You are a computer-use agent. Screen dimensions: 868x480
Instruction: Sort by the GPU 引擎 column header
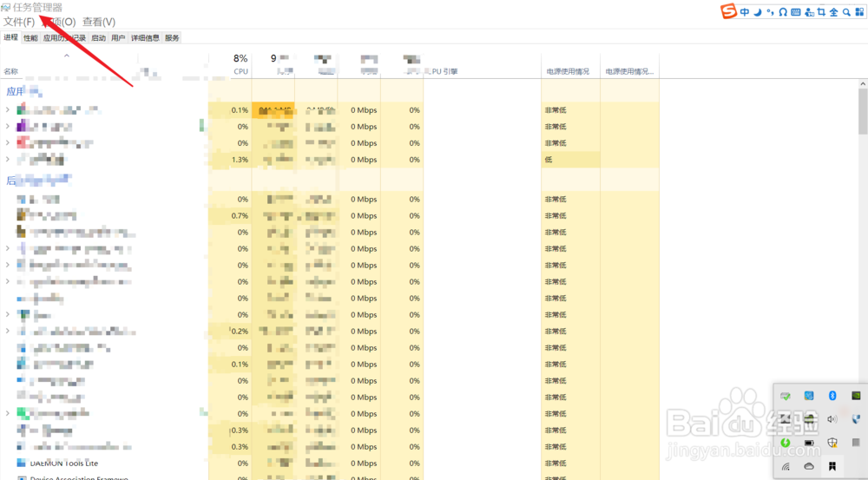[x=442, y=71]
